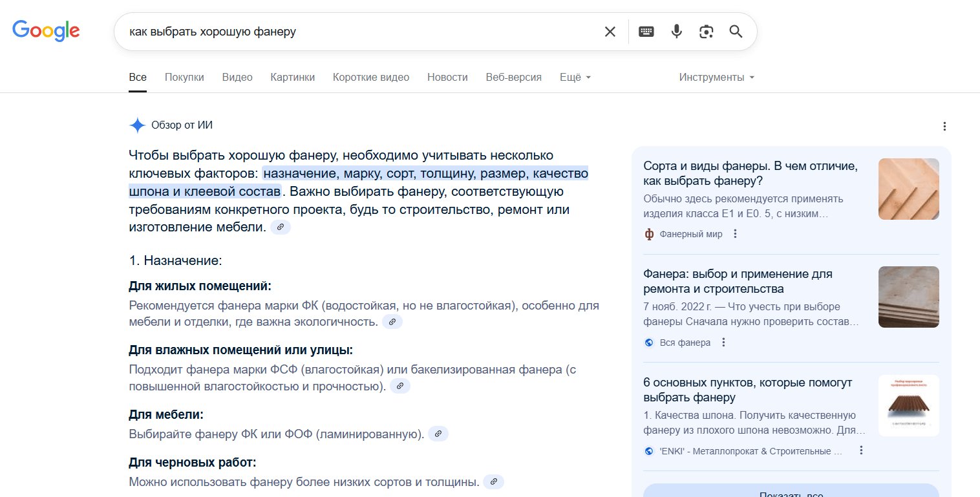
Task: Switch to the Картинки tab
Action: [x=293, y=78]
